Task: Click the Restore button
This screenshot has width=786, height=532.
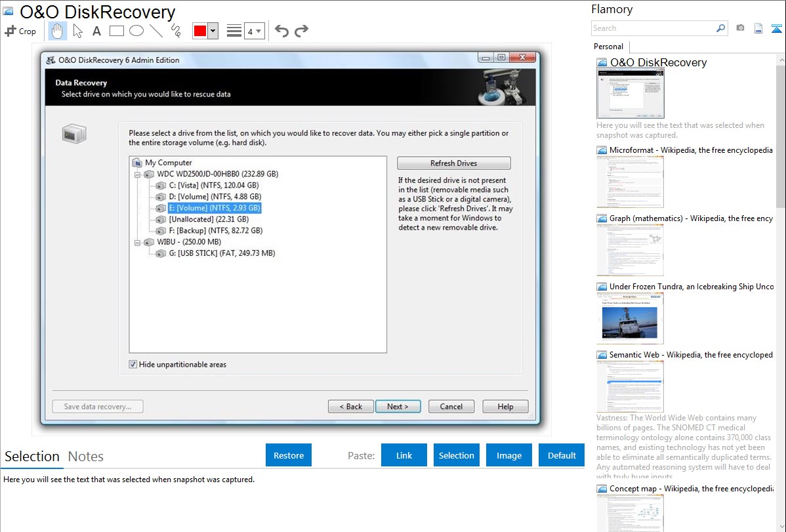Action: 289,455
